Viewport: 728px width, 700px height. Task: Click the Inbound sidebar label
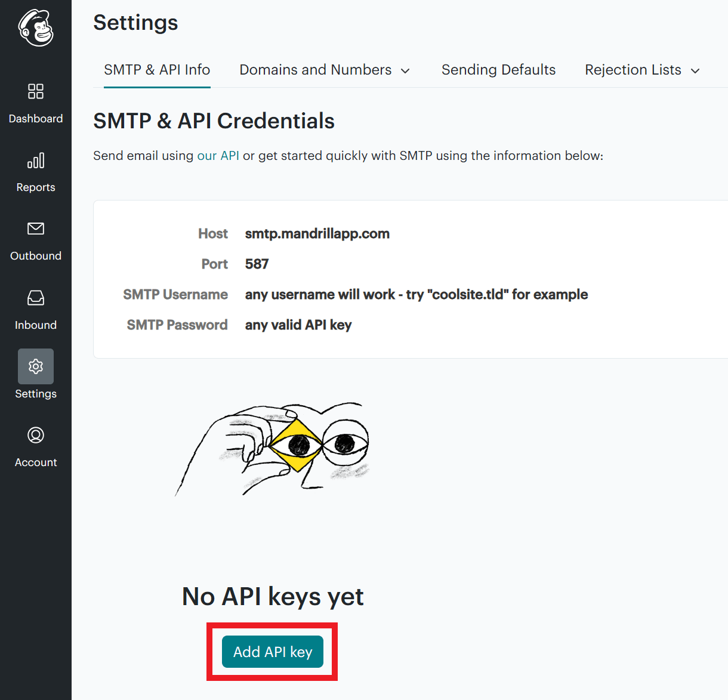coord(36,325)
